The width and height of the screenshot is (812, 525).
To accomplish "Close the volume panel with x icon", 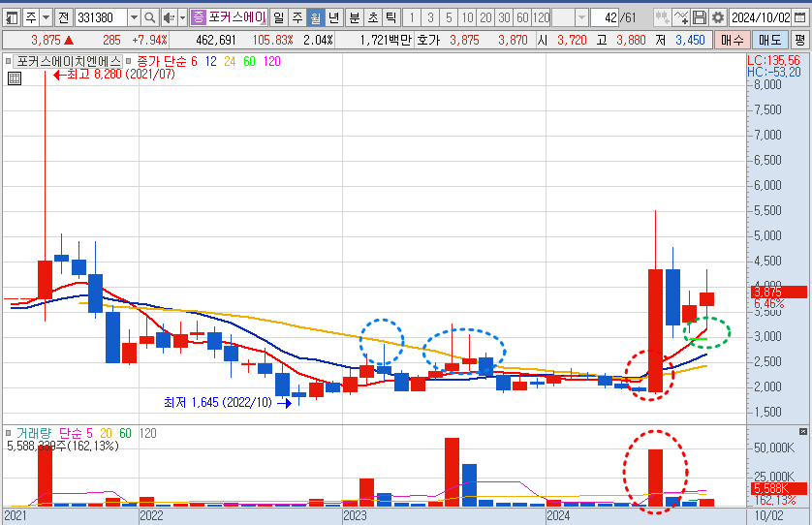I will [803, 431].
